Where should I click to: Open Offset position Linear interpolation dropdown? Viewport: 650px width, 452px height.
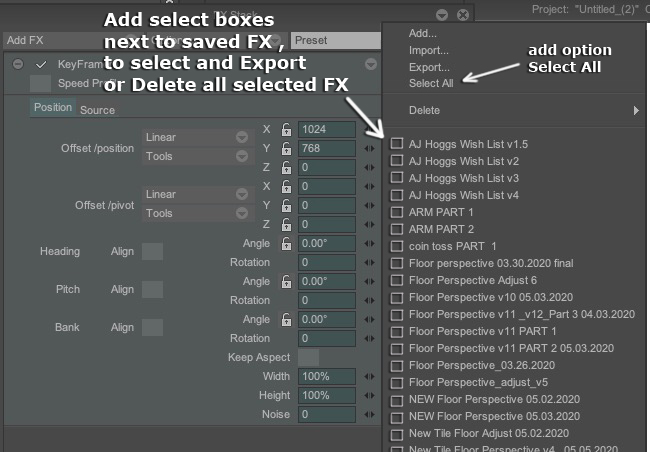[197, 137]
